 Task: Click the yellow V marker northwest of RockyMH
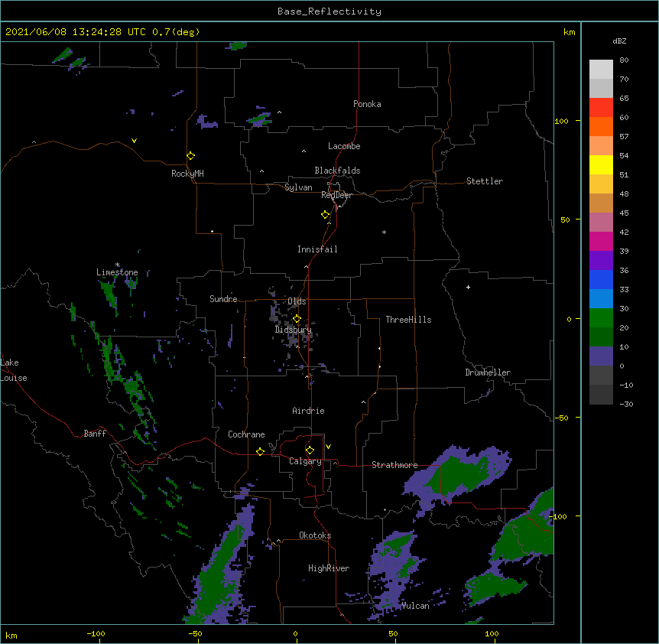click(x=134, y=141)
